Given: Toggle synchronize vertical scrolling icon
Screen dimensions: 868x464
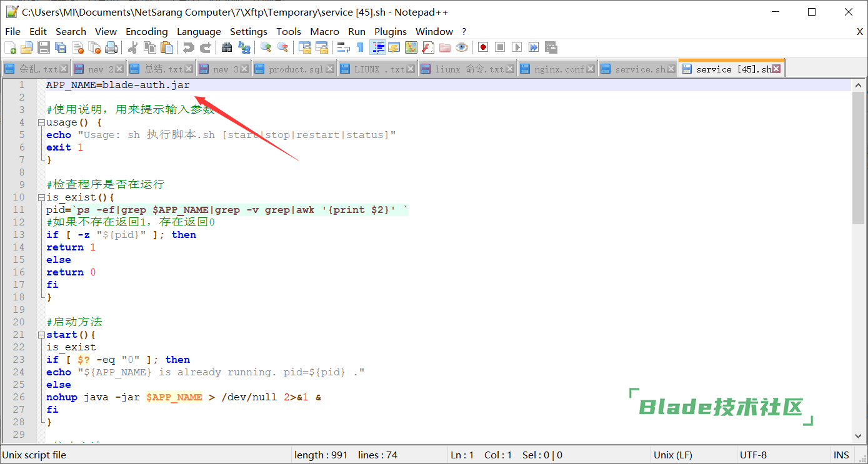Looking at the screenshot, I should [x=304, y=47].
